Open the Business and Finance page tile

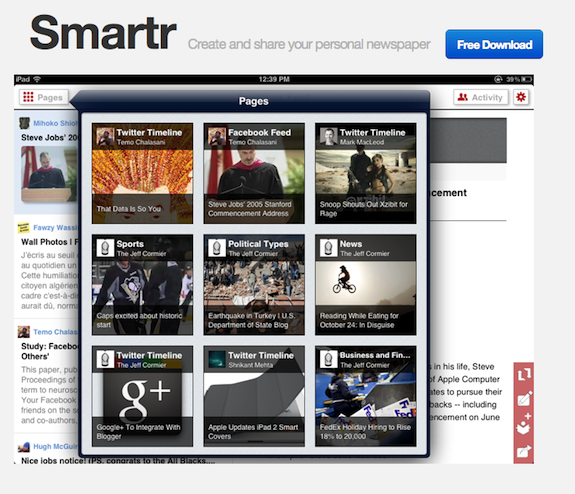366,396
